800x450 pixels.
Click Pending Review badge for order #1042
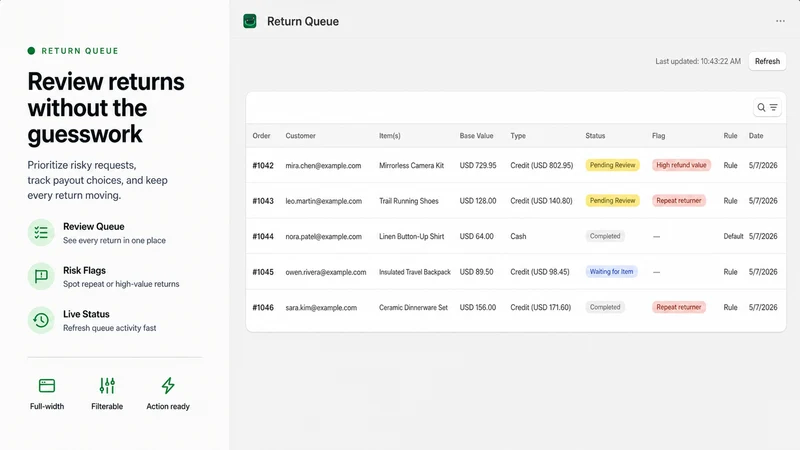point(612,165)
